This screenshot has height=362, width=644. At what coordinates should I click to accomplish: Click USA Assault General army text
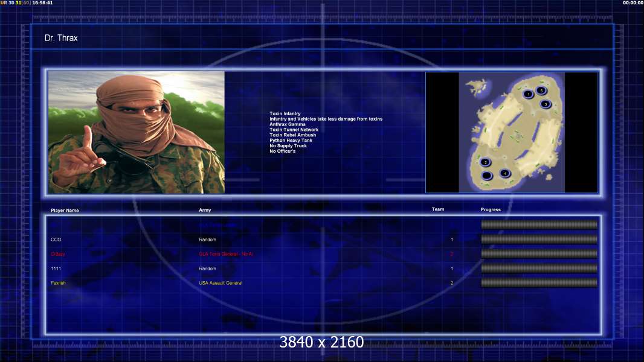pos(221,283)
